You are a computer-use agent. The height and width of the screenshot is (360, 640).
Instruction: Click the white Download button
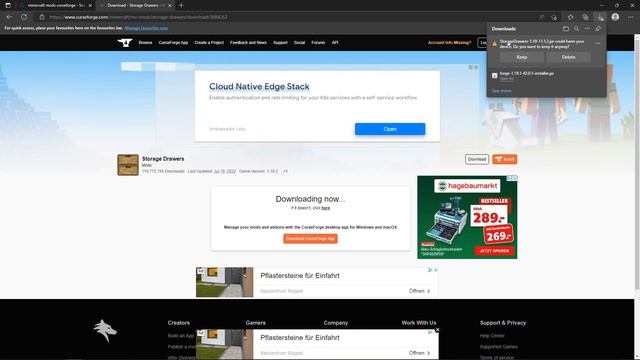[x=477, y=159]
